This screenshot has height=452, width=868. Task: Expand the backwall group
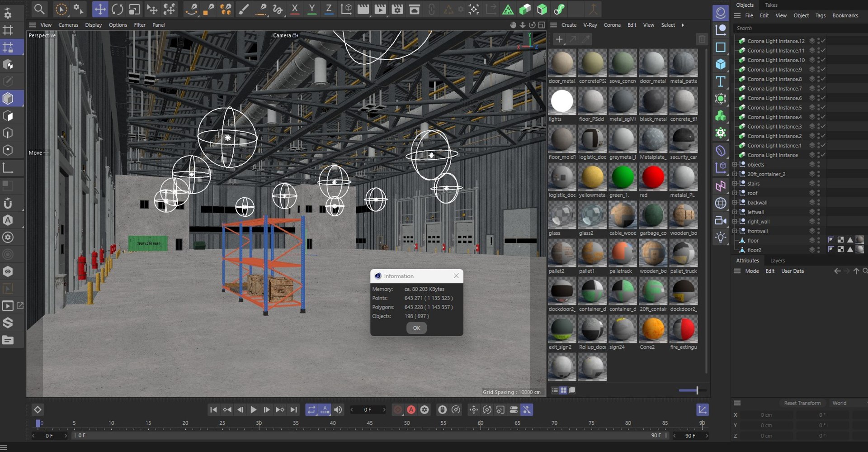735,203
